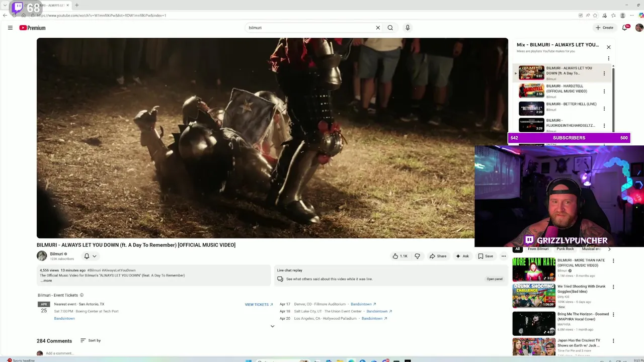Open options for FLUORIDEINTHEHARDSELTZ playlist item
This screenshot has width=644, height=362.
tap(604, 126)
